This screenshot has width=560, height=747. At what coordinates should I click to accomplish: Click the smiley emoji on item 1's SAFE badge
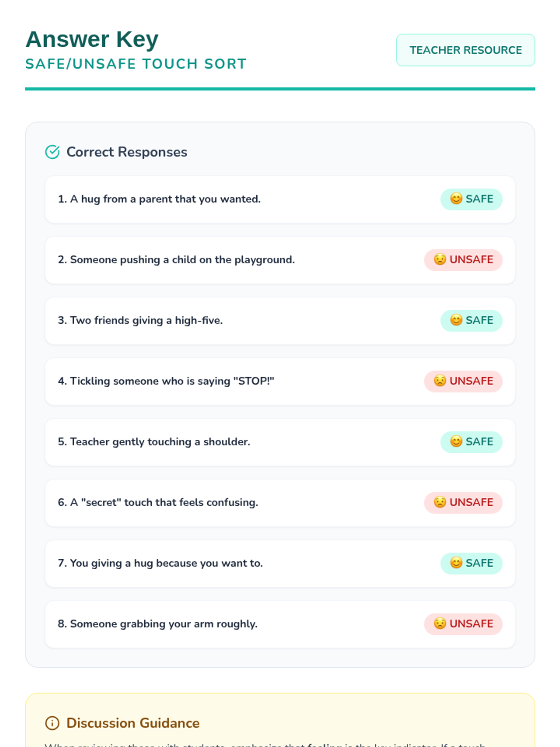pyautogui.click(x=456, y=199)
